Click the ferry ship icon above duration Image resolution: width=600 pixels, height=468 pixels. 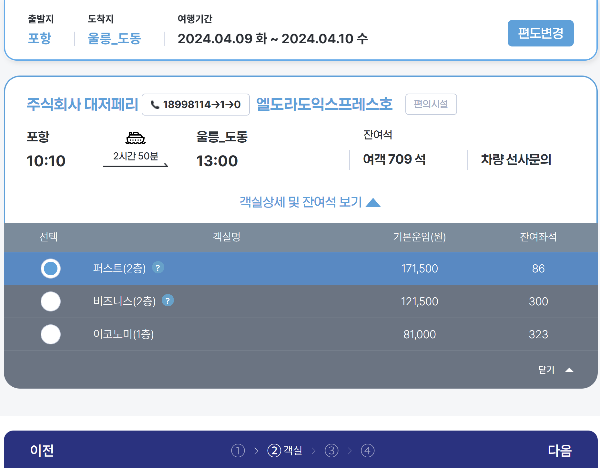(x=135, y=138)
